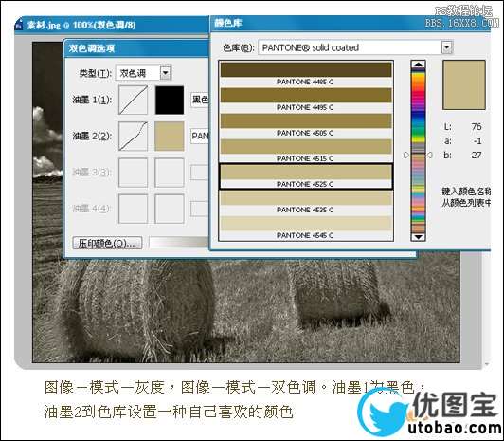Viewport: 504px width, 441px height.
Task: Click the 压印颜色(O)... button
Action: tap(107, 243)
